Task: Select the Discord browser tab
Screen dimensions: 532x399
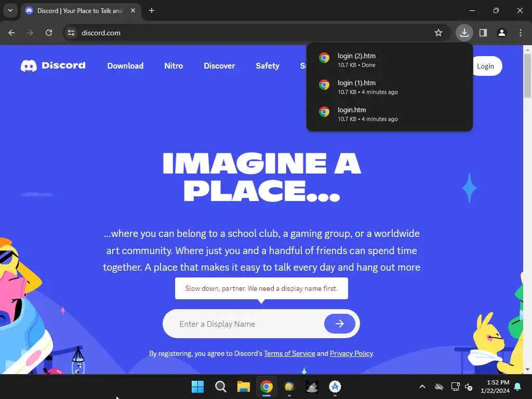Action: pos(81,11)
